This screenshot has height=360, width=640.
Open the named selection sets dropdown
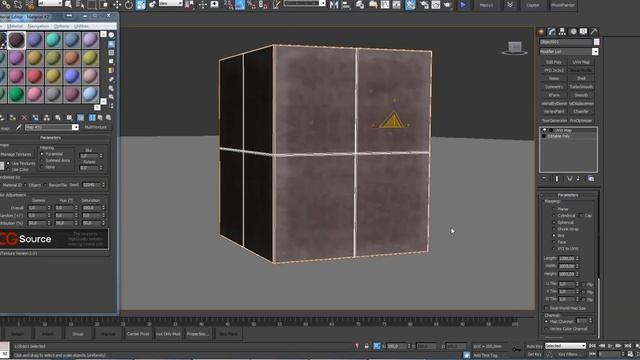pos(322,3)
